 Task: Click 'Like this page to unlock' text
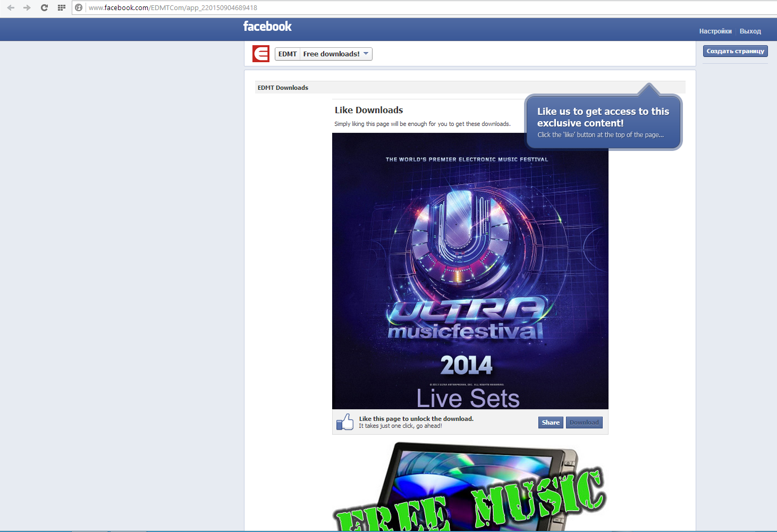click(416, 419)
